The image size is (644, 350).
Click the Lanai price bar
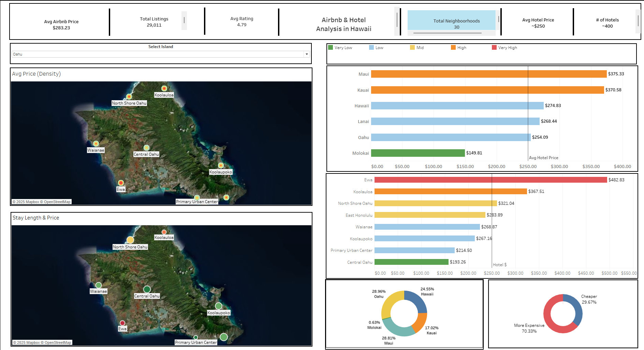[455, 121]
